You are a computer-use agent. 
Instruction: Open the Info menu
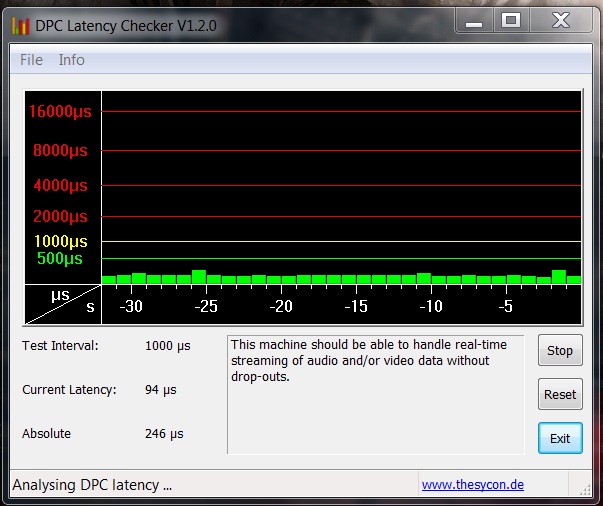72,60
